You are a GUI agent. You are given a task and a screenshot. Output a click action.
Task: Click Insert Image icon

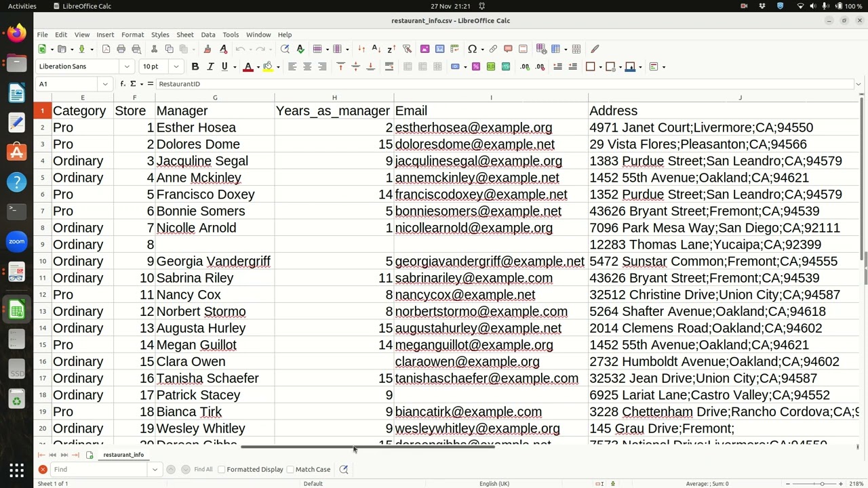pos(425,49)
